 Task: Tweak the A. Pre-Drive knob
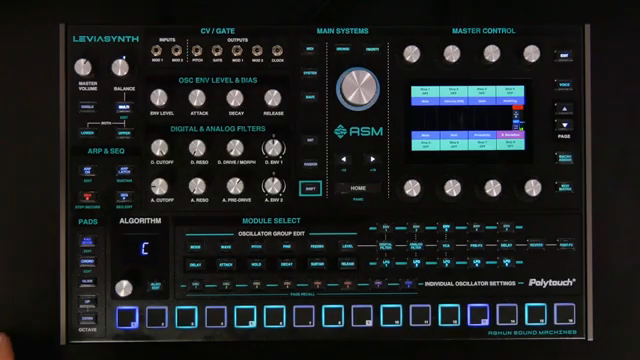coord(235,186)
